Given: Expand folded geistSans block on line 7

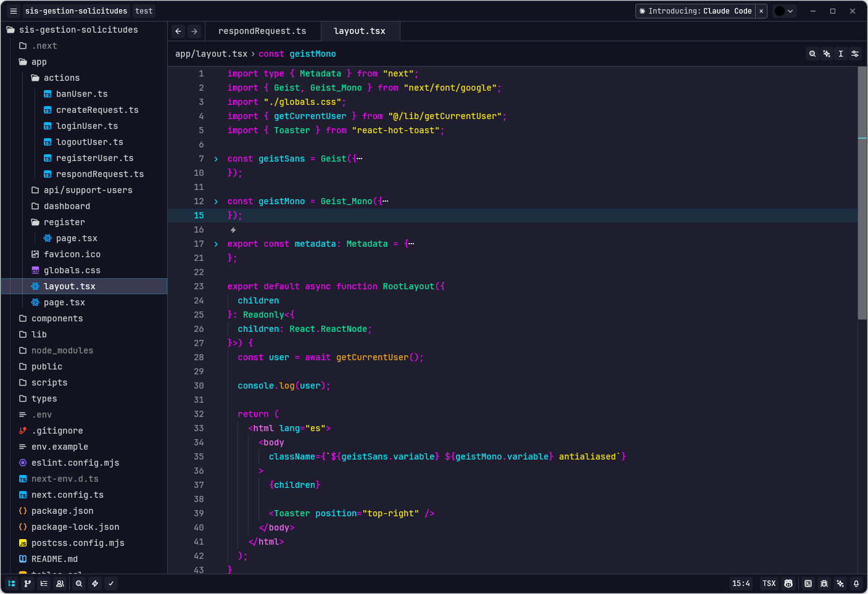Looking at the screenshot, I should pos(216,159).
